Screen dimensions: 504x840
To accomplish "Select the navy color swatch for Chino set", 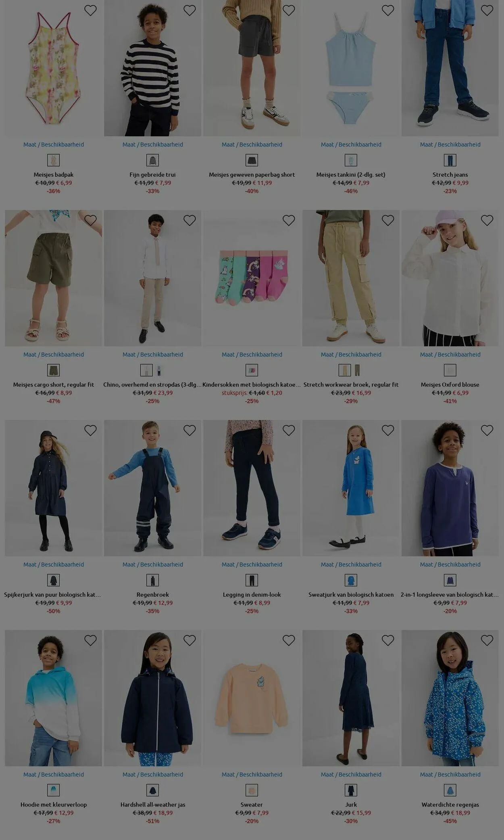I will (x=159, y=370).
